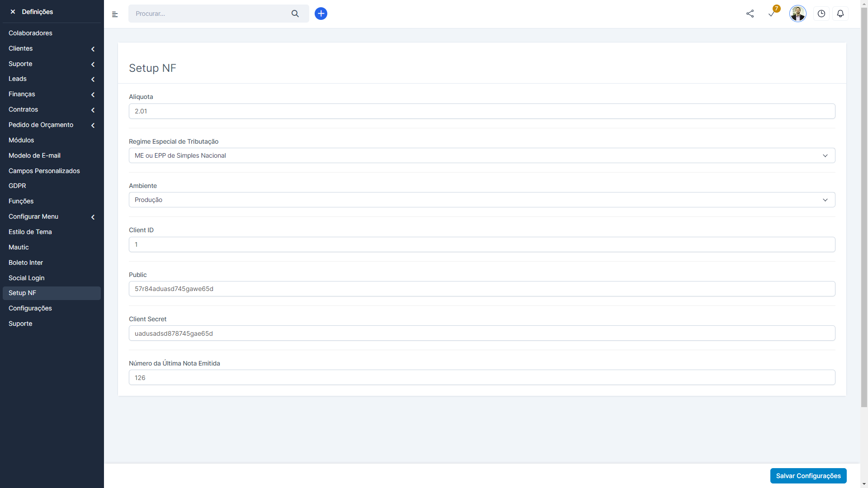Open the timesheet clock icon
Image resolution: width=868 pixels, height=488 pixels.
click(x=821, y=14)
